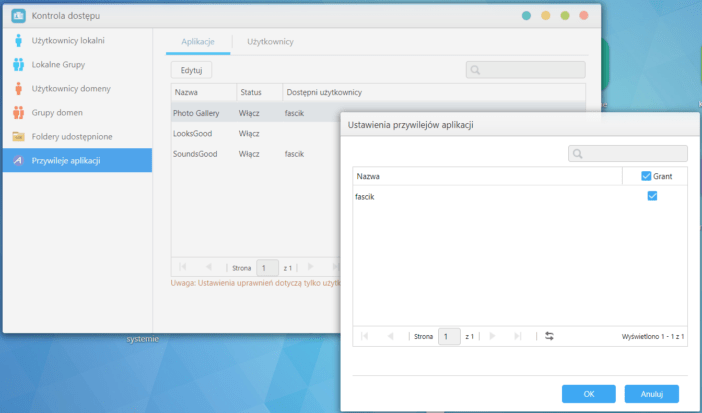Click the Użytkownicy lokalni person icon

[x=18, y=41]
